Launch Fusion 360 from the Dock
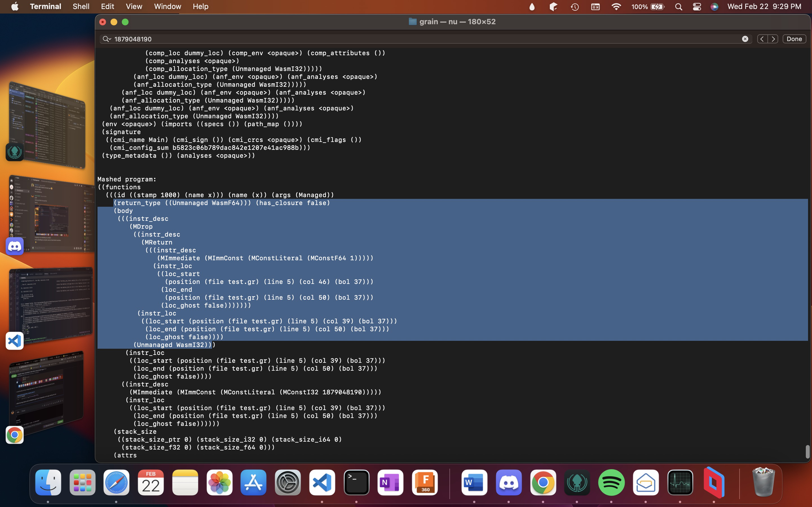 coord(424,483)
